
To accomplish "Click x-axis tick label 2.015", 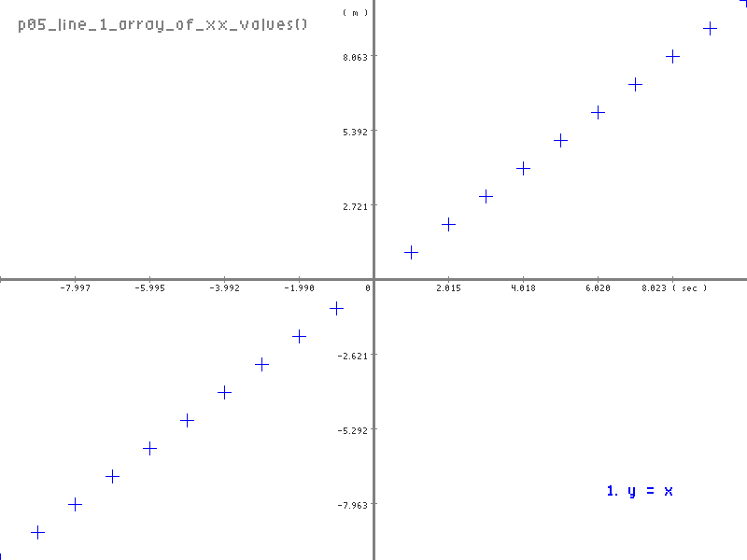I will [448, 288].
